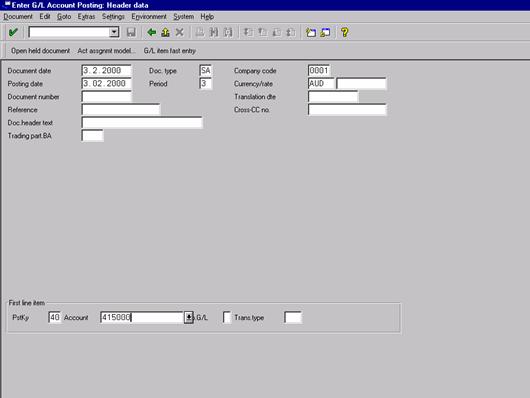Screen dimensions: 530x398
Task: Click the PstKy field showing 40
Action: (x=55, y=318)
